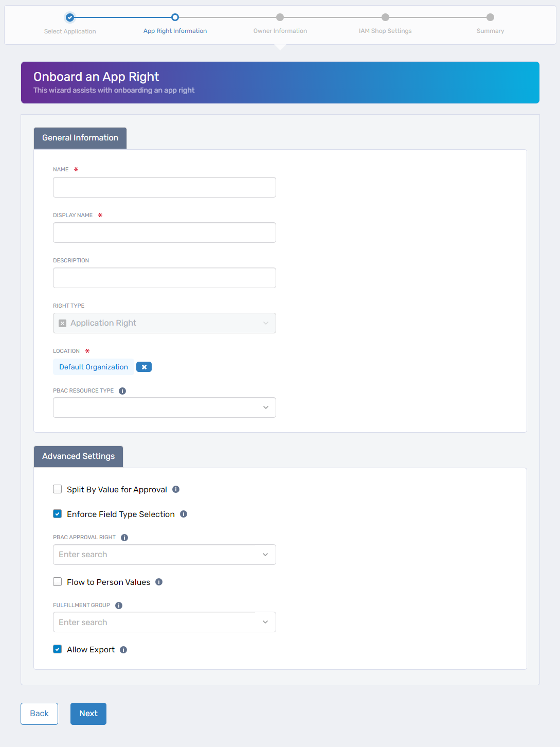Screen dimensions: 560x747
Task: Click info icon beside Enforce Field Type Selection
Action: [x=184, y=514]
